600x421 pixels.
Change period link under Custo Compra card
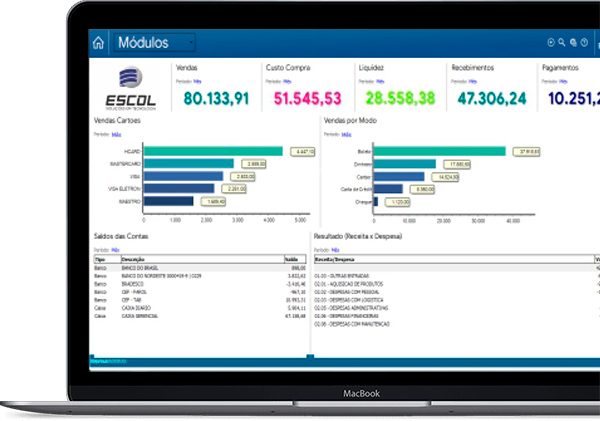pos(287,80)
